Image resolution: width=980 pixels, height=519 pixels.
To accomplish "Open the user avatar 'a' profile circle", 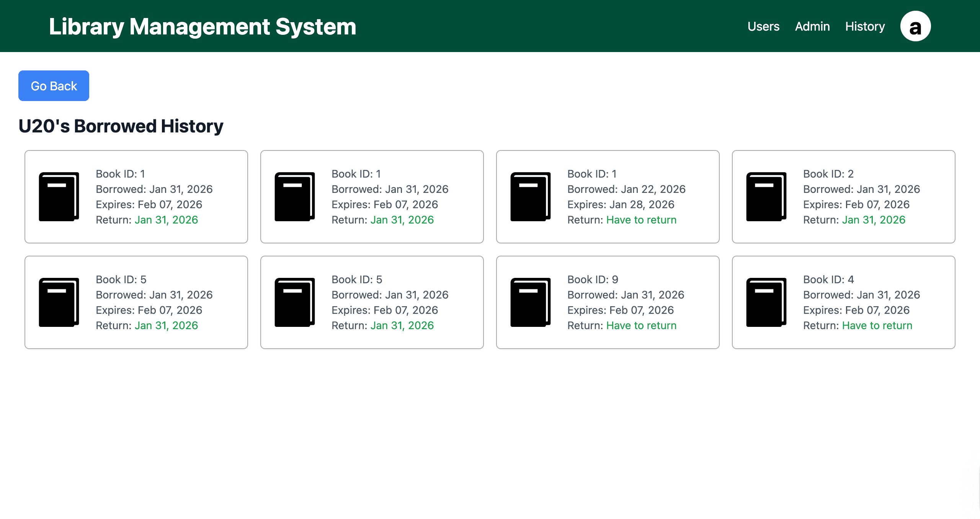I will point(915,26).
